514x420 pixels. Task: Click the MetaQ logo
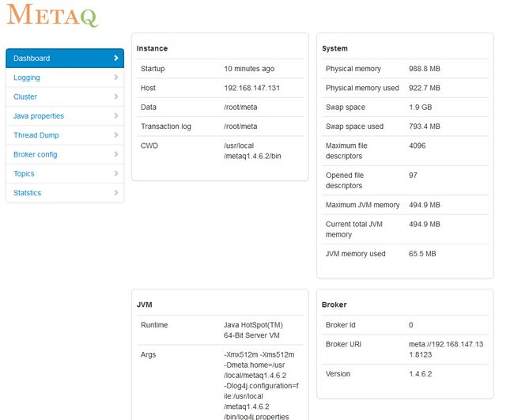click(52, 15)
